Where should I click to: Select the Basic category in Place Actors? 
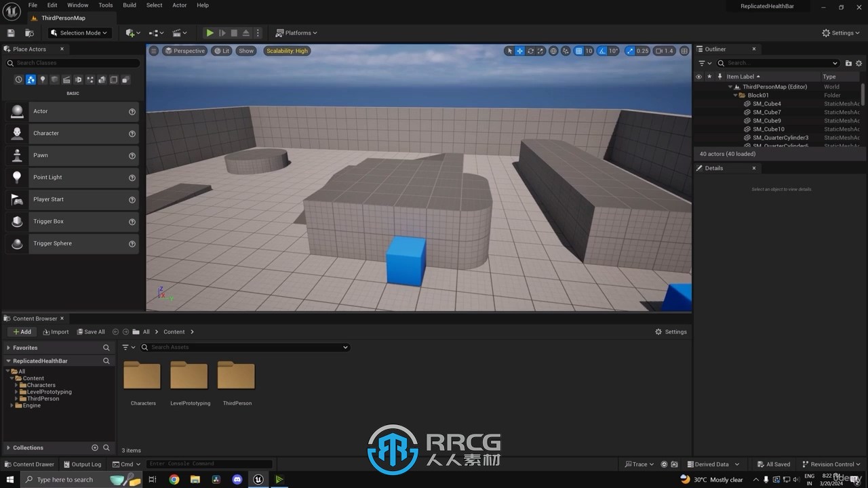coord(31,80)
